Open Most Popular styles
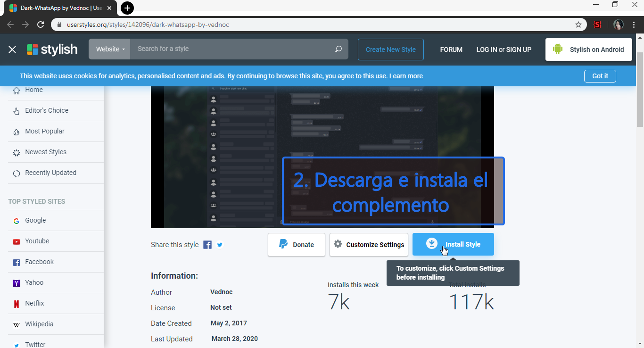The width and height of the screenshot is (644, 348). click(45, 131)
